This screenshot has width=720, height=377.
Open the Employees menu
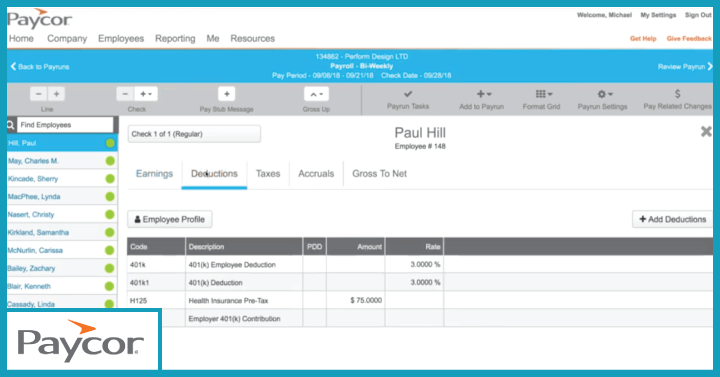(x=121, y=39)
